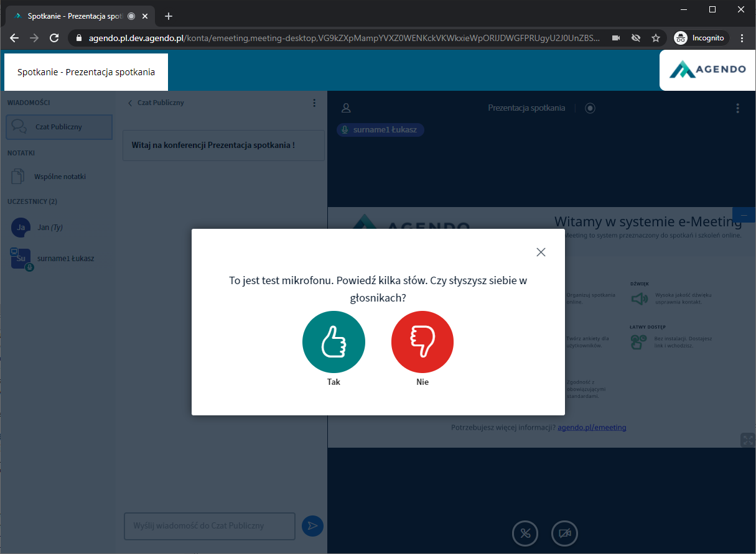Click the recording indicator icon
The height and width of the screenshot is (554, 756).
click(x=590, y=108)
